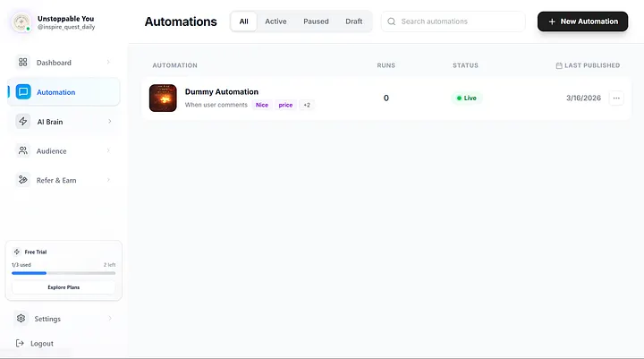The image size is (644, 359).
Task: Switch to the Paused filter tab
Action: (x=316, y=21)
